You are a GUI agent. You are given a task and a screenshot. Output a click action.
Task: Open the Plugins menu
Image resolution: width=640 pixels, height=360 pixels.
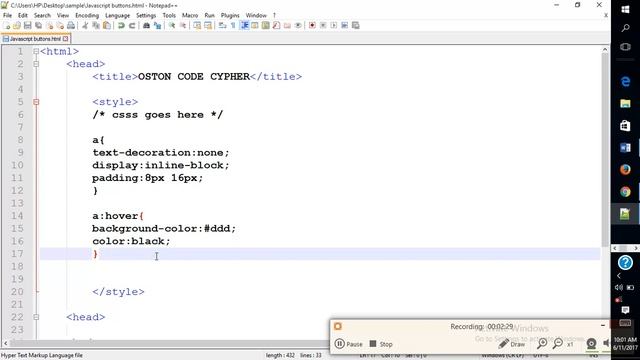click(230, 15)
